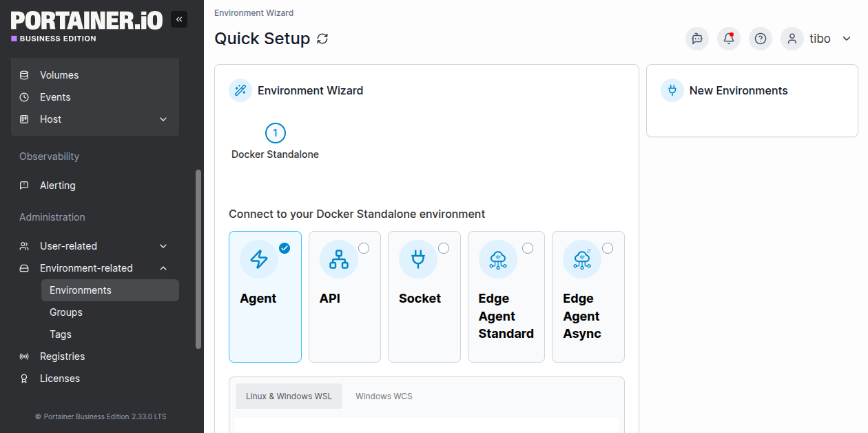This screenshot has height=433, width=868.
Task: Click the Portainer Business Edition 2.33.0 LTS text
Action: tap(105, 416)
